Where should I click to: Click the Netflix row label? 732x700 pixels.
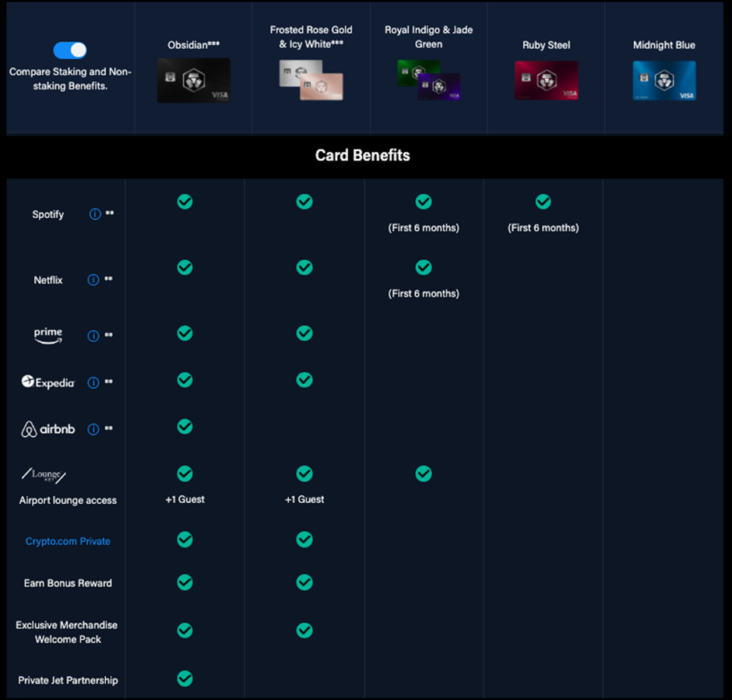point(48,280)
